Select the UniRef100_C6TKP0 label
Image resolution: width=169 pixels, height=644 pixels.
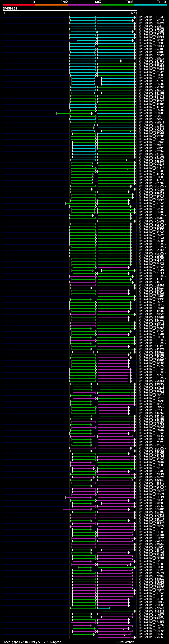(152, 72)
